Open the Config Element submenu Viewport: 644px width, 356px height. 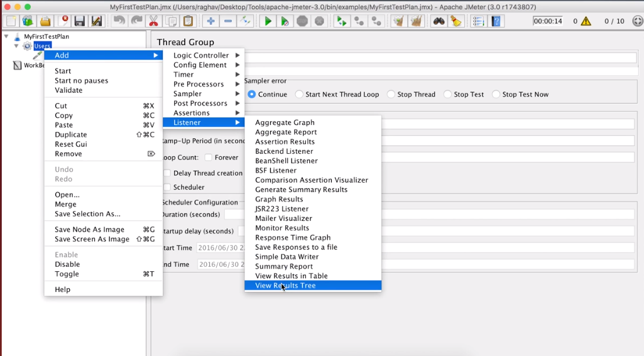coord(204,65)
